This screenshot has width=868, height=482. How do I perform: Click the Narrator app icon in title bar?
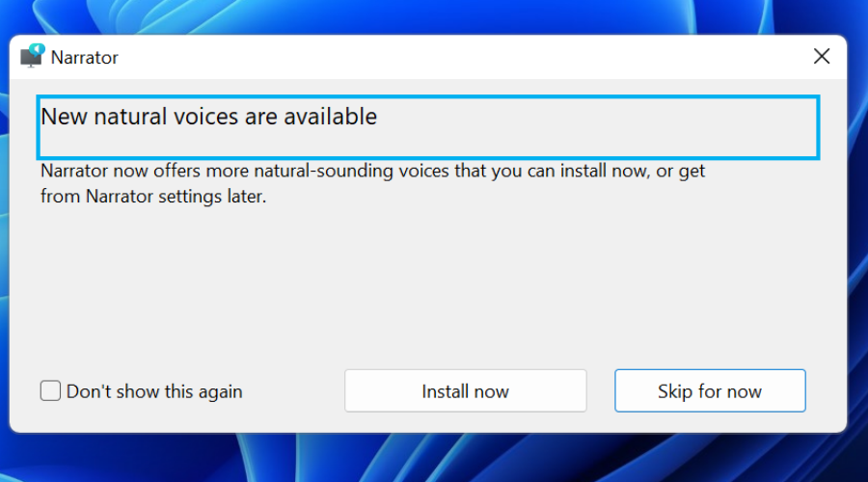tap(33, 56)
